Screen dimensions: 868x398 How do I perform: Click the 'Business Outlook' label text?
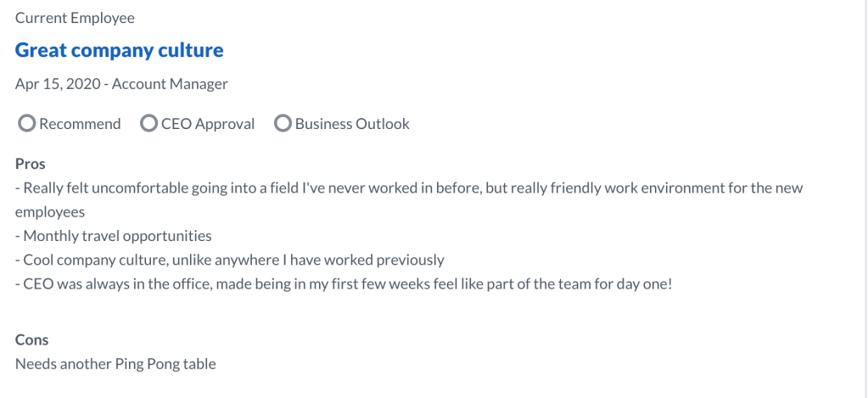(352, 124)
